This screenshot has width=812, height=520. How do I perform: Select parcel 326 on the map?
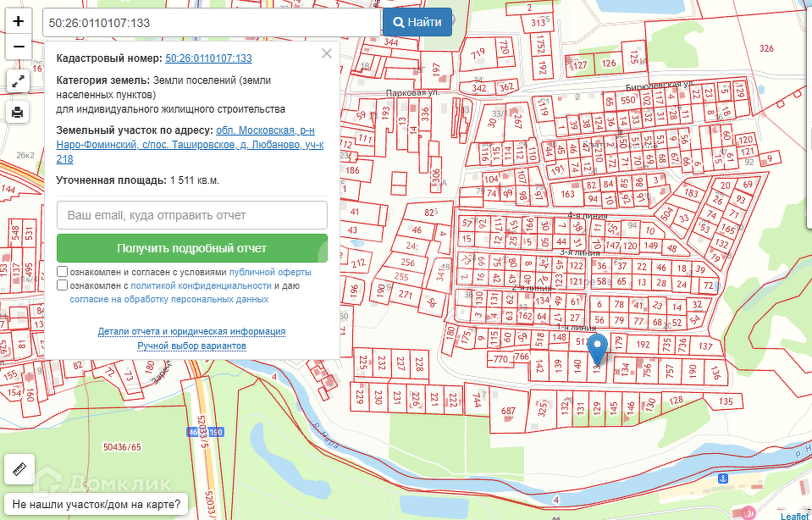click(766, 48)
